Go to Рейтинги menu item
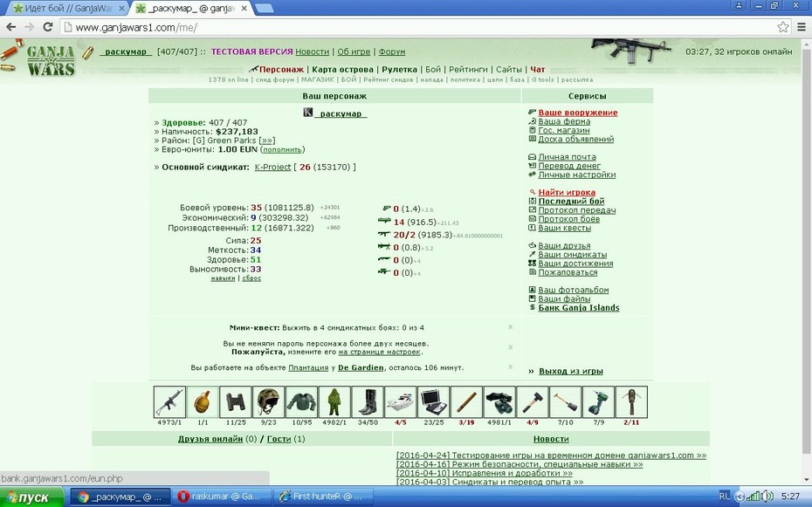 468,69
